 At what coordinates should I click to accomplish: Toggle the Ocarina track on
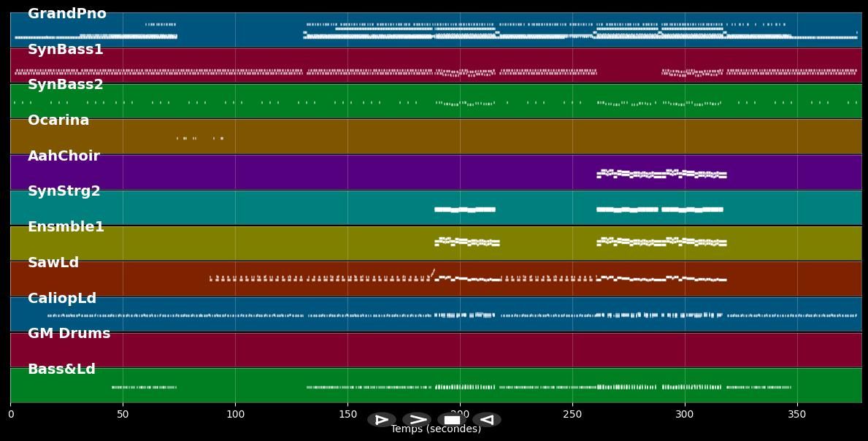tap(58, 120)
